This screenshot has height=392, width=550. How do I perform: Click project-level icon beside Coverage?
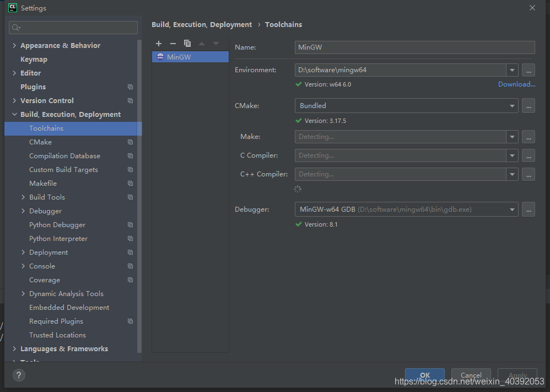click(131, 280)
